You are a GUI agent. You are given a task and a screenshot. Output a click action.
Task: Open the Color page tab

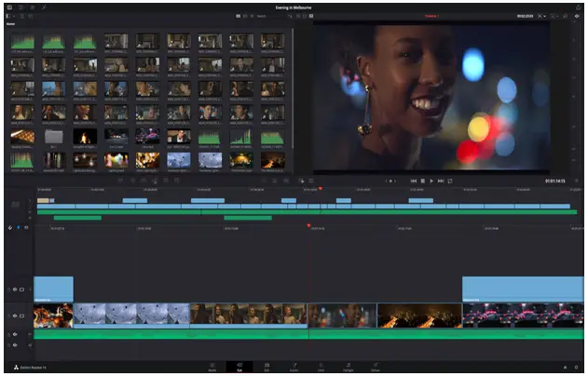click(321, 367)
